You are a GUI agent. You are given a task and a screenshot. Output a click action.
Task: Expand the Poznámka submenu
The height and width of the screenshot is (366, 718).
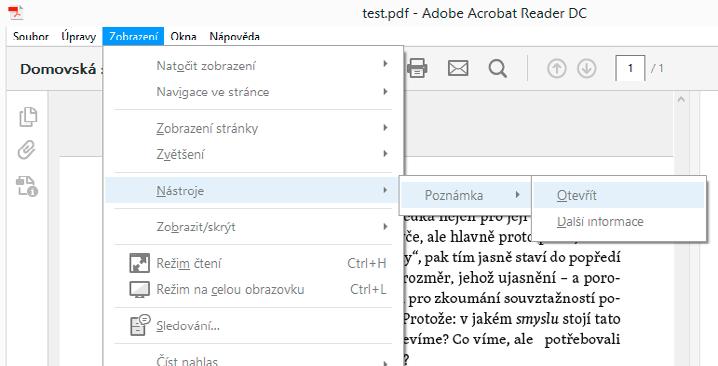click(465, 196)
